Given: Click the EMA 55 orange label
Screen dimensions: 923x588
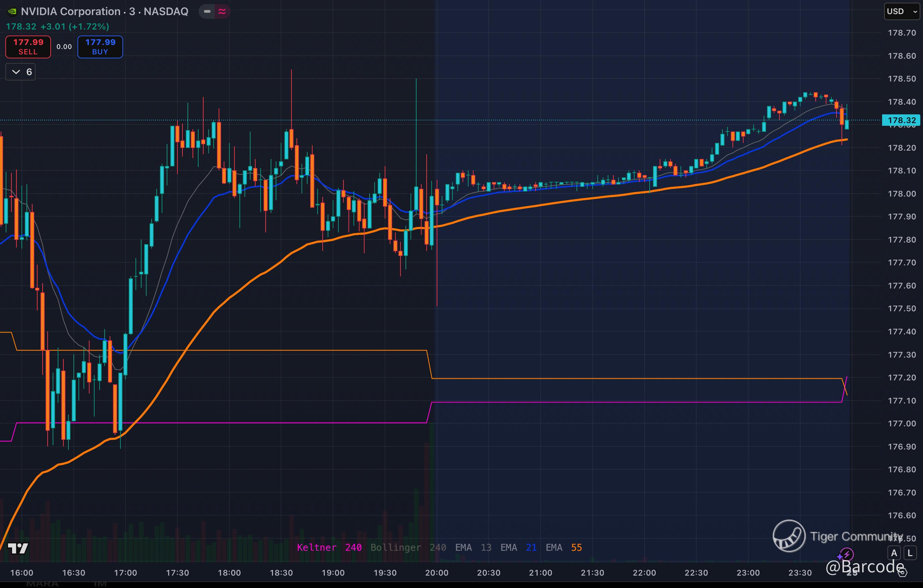Looking at the screenshot, I should point(563,547).
